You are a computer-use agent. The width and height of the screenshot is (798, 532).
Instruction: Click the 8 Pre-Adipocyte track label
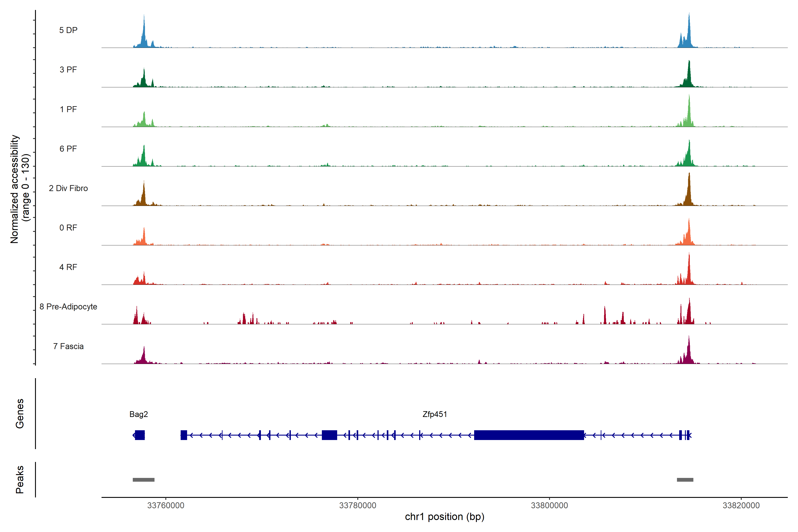click(x=68, y=307)
